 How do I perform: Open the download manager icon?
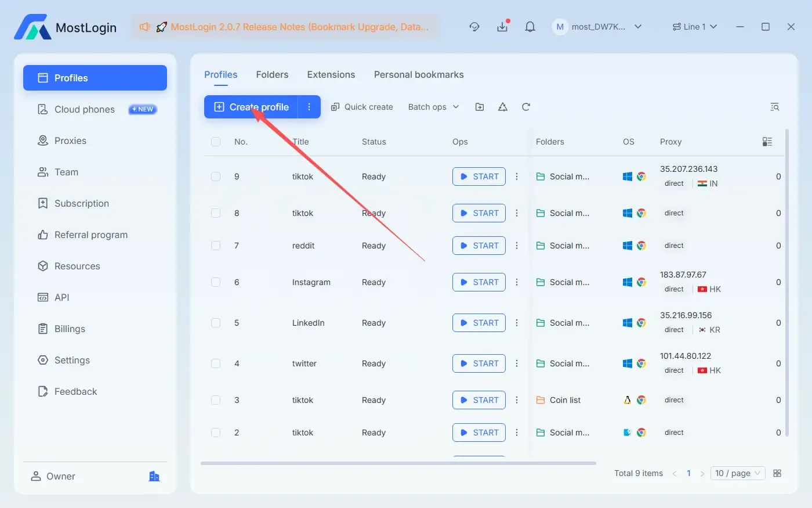(x=502, y=26)
